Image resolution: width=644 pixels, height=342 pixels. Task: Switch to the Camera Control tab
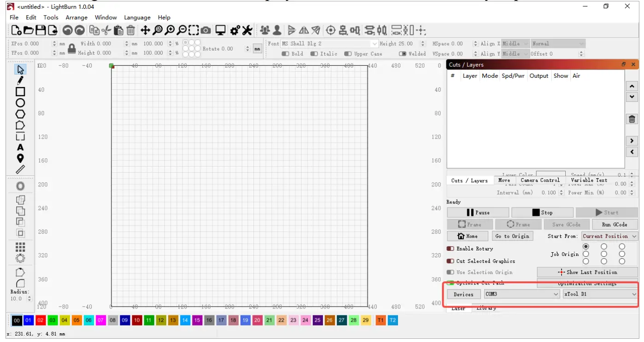click(x=540, y=180)
